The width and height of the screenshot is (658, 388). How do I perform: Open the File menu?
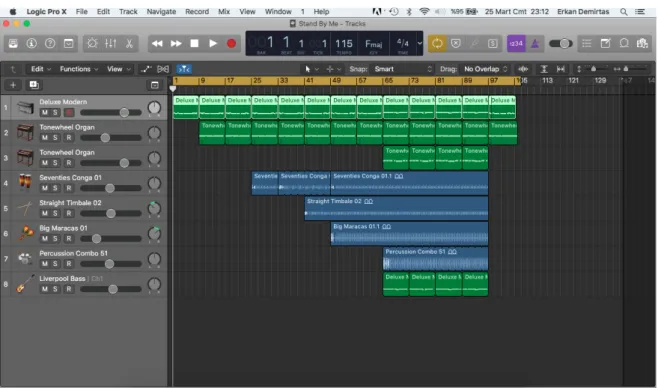tap(81, 12)
